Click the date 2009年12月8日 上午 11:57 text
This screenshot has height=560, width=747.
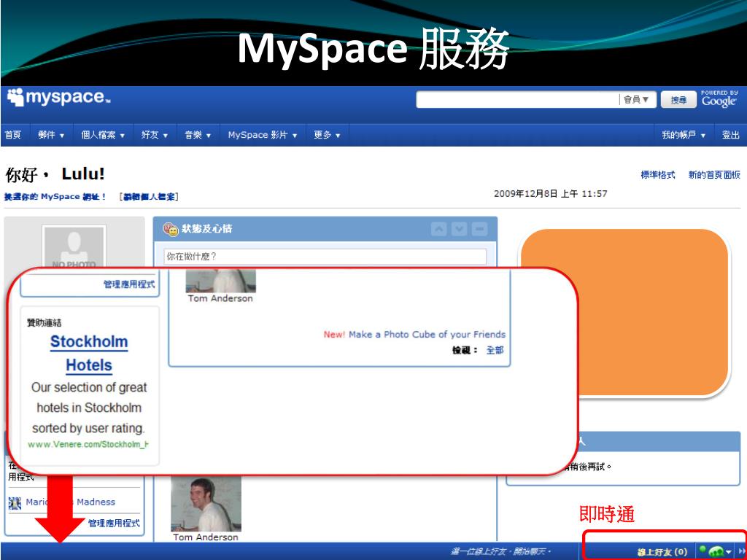[550, 194]
